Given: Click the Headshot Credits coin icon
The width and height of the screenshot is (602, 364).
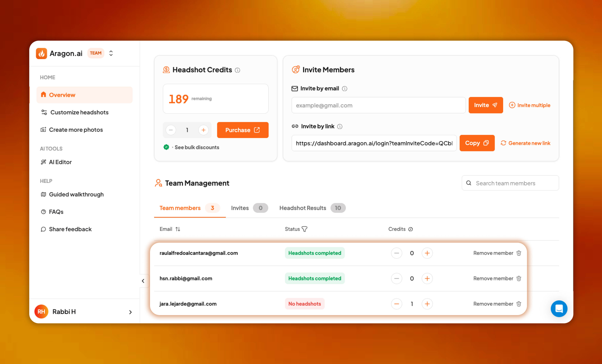Looking at the screenshot, I should coord(166,70).
